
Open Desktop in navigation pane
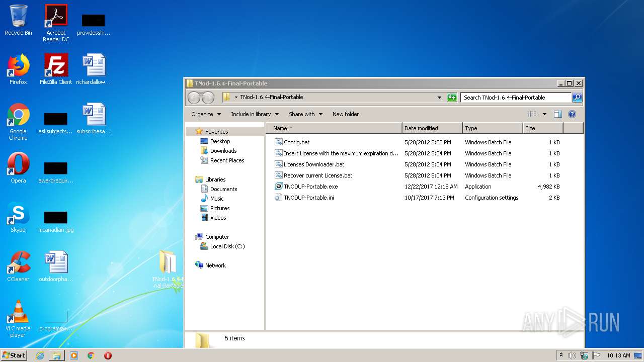(x=220, y=141)
